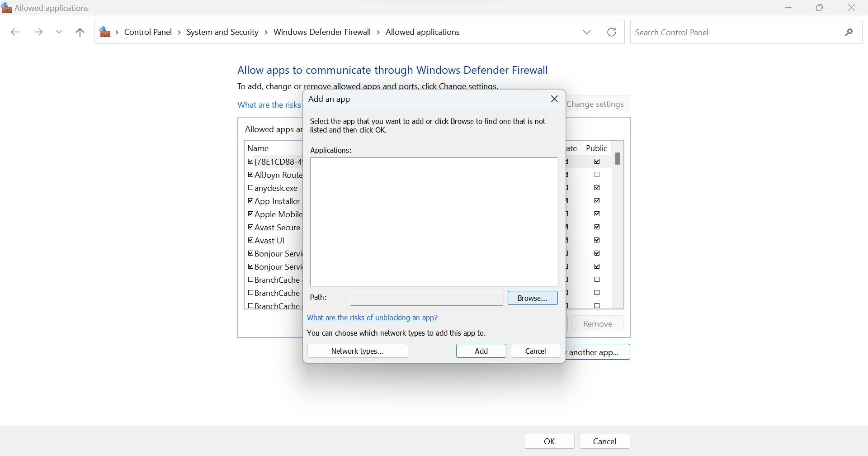Click the firewall icon in address bar

[105, 32]
